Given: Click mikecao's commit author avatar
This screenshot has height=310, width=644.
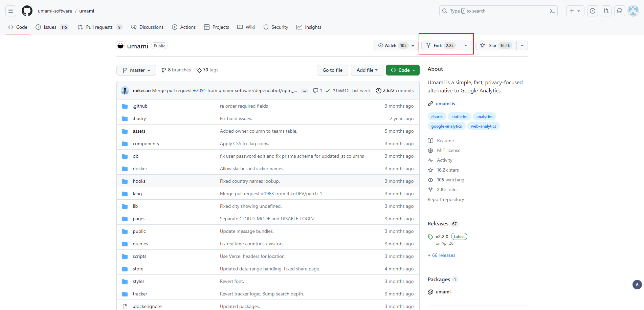Looking at the screenshot, I should (125, 90).
